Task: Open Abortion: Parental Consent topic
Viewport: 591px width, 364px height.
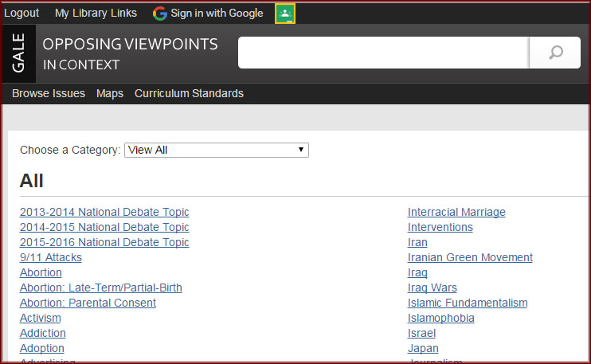Action: point(88,303)
